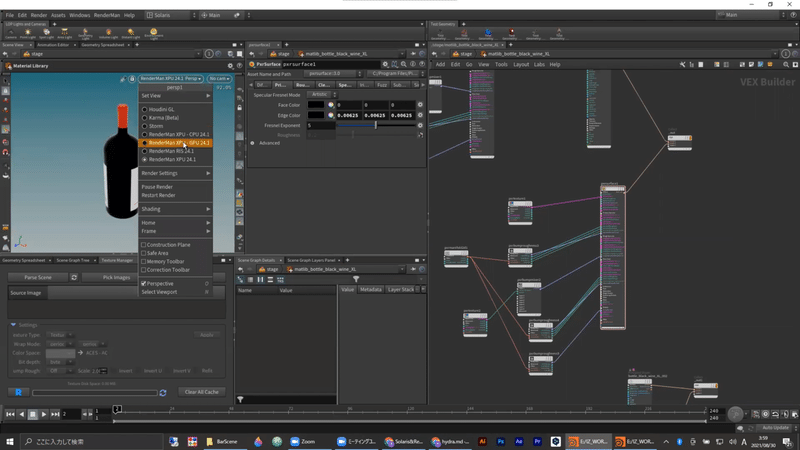Click the refresh icon beside Parse Scene

coord(74,277)
